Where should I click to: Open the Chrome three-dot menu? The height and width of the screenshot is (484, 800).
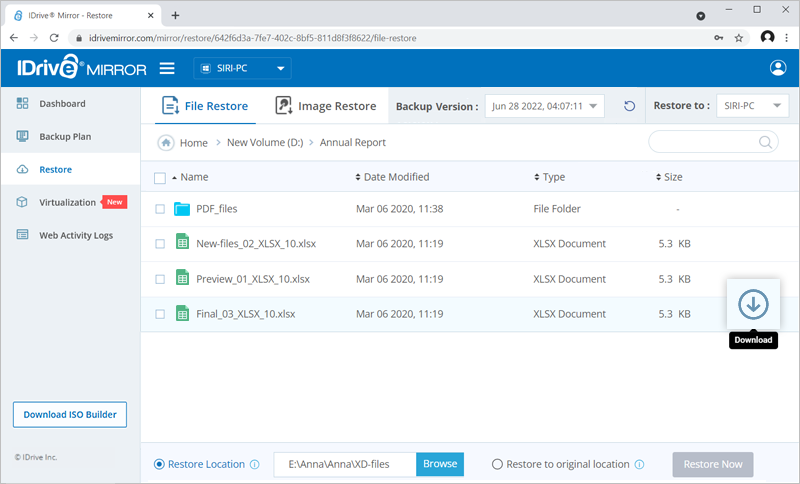click(x=787, y=37)
